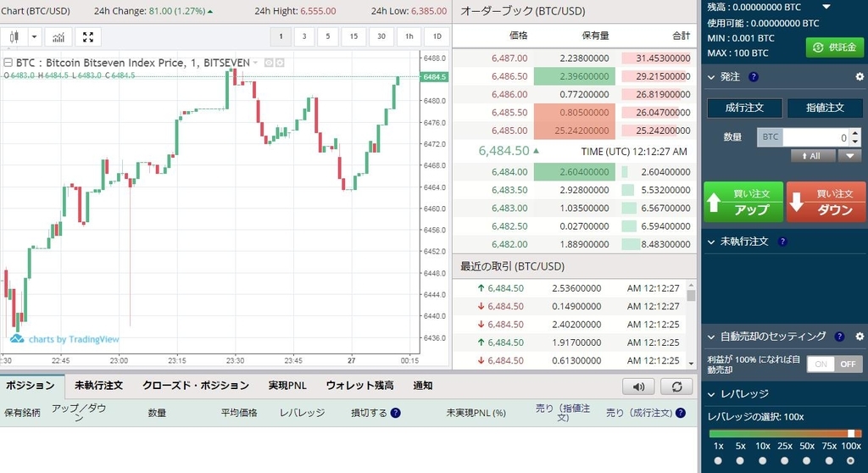Screen dimensions: 868x473
Task: Click the quantity stepper arrows
Action: click(855, 137)
